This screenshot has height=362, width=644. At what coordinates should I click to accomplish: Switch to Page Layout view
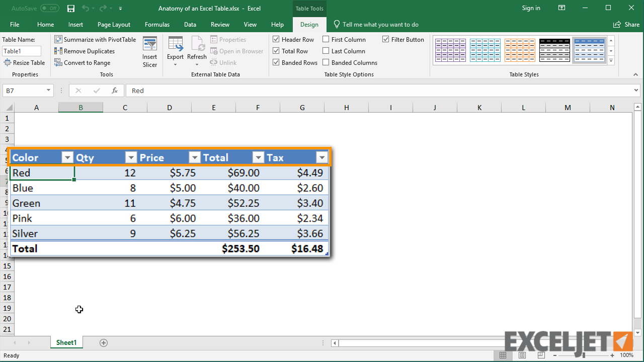pos(522,355)
